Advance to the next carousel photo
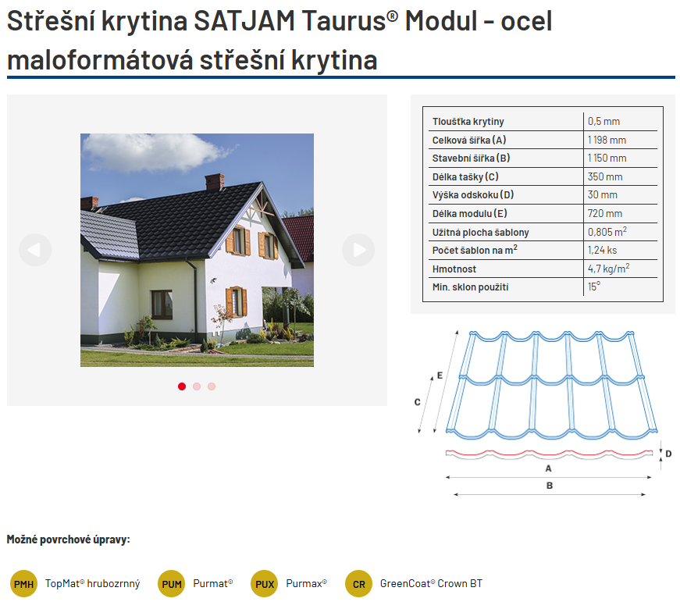 click(x=358, y=250)
